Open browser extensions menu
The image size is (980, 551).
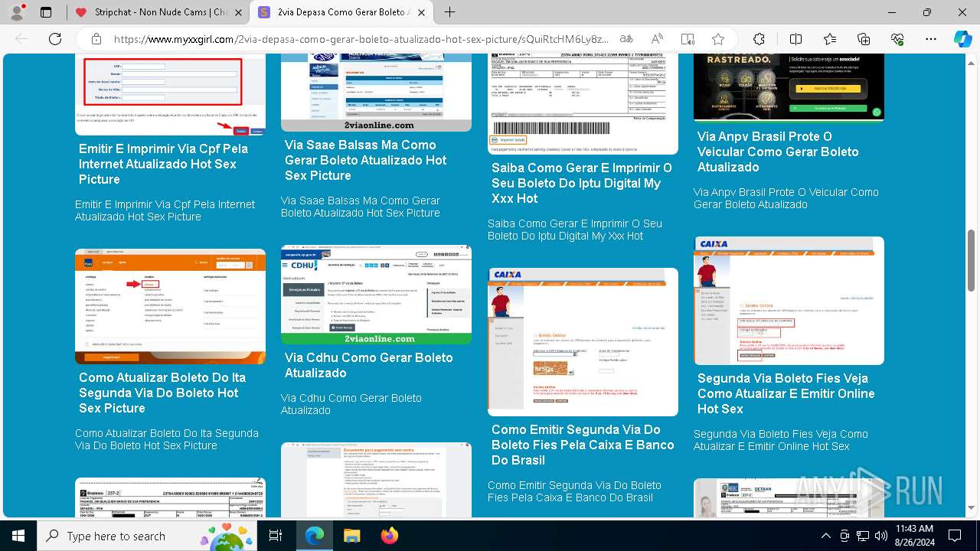click(x=759, y=39)
